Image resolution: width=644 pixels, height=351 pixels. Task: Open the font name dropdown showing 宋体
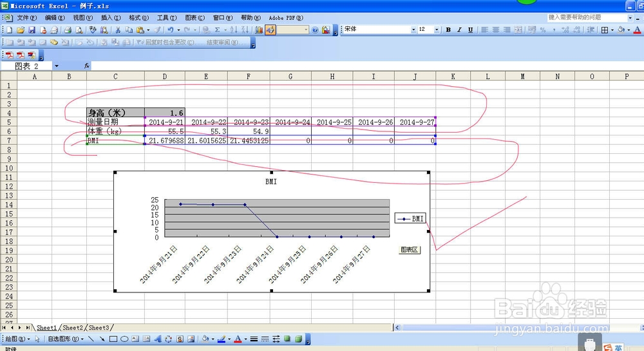pyautogui.click(x=413, y=30)
